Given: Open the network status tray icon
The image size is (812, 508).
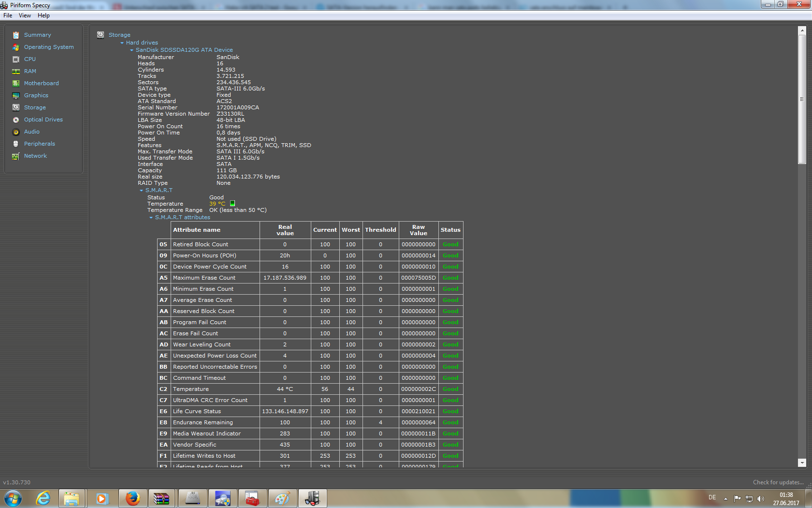Looking at the screenshot, I should pyautogui.click(x=749, y=499).
